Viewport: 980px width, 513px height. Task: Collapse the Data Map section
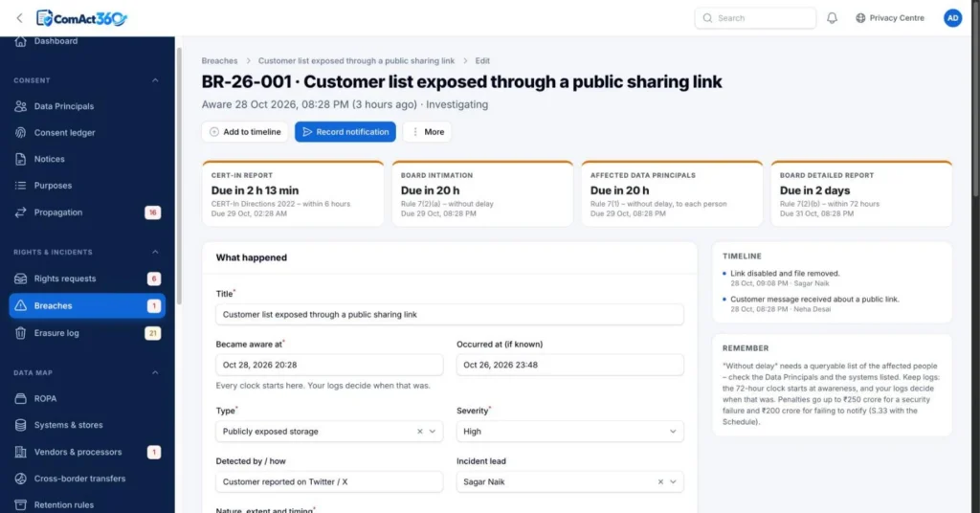(155, 373)
